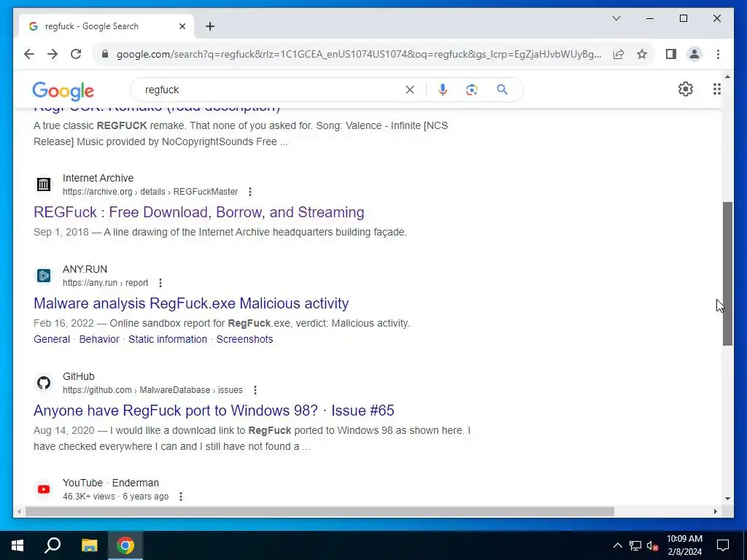This screenshot has width=747, height=560.
Task: Open the Screenshots sitelink
Action: (x=244, y=340)
